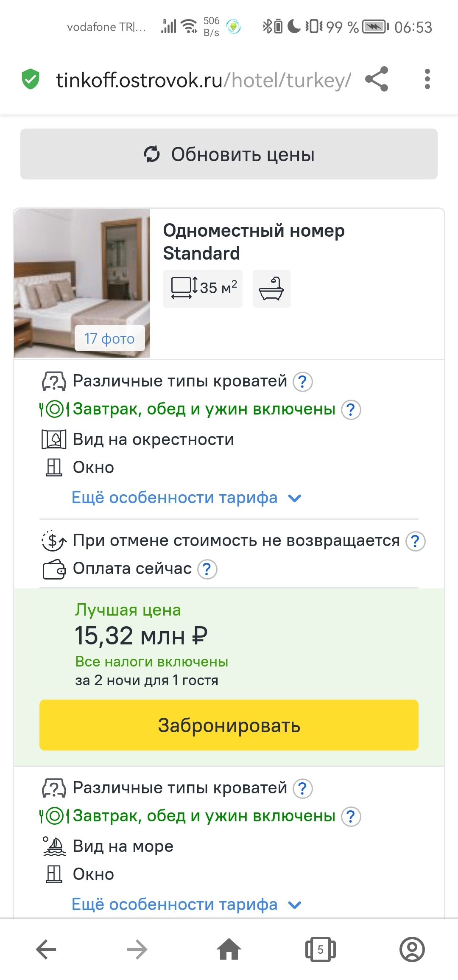458x980 pixels.
Task: Open the user profile icon
Action: click(x=412, y=949)
